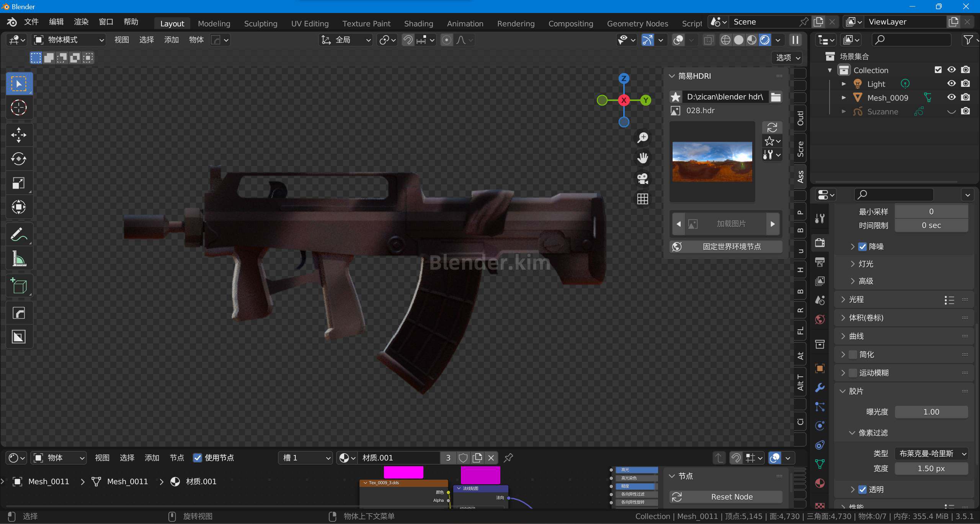
Task: Click the HDRI preview thumbnail
Action: point(712,162)
